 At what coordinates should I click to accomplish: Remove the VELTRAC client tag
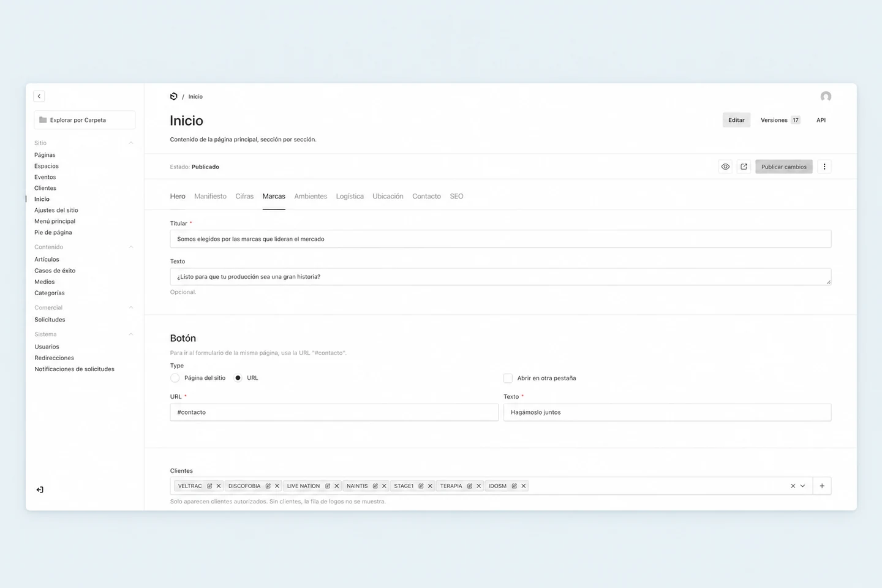coord(219,486)
